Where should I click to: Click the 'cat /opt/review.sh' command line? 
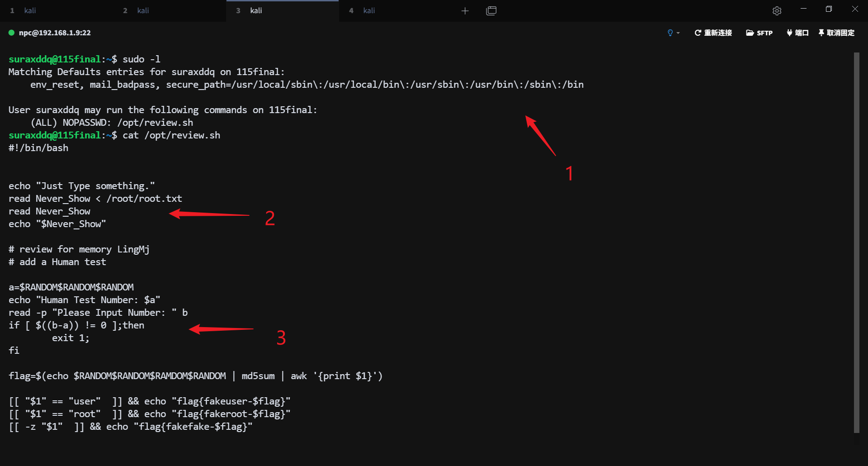tap(171, 135)
